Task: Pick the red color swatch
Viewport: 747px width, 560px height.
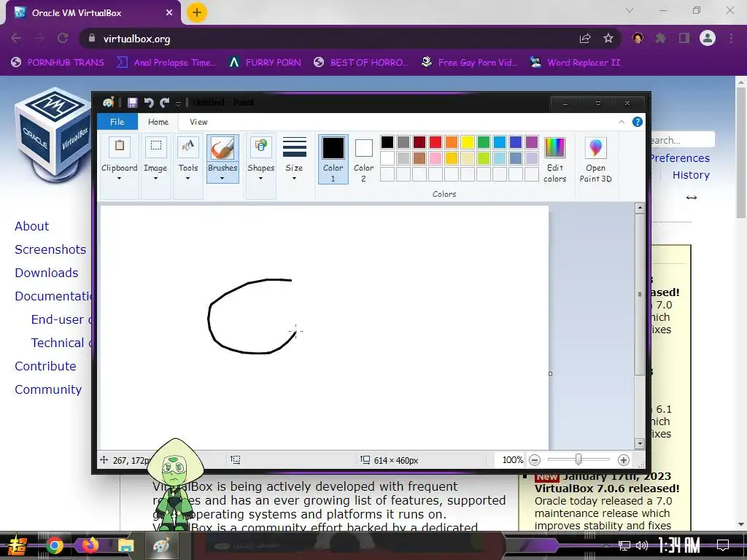Action: coord(436,142)
